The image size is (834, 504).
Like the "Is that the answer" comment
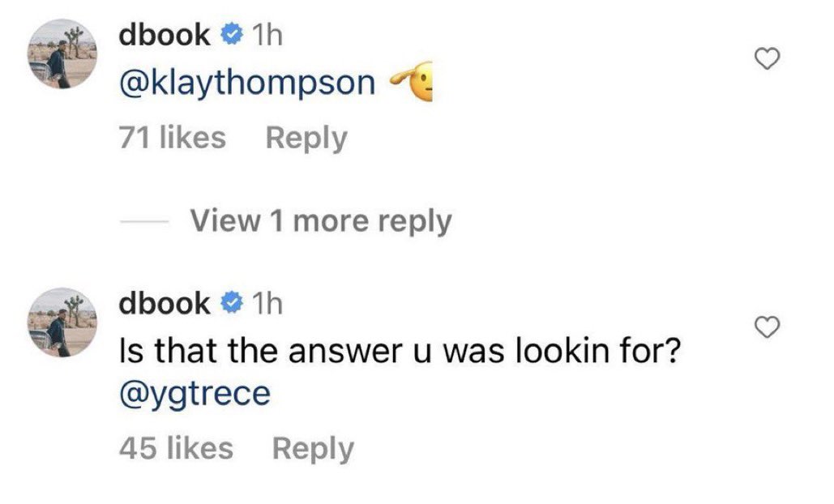(767, 327)
